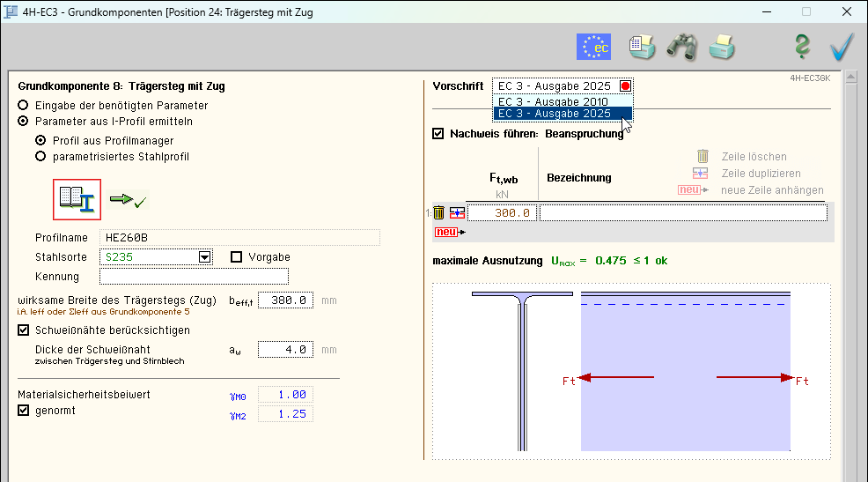This screenshot has width=868, height=482.
Task: Click the green arrow apply profile icon
Action: tap(129, 201)
